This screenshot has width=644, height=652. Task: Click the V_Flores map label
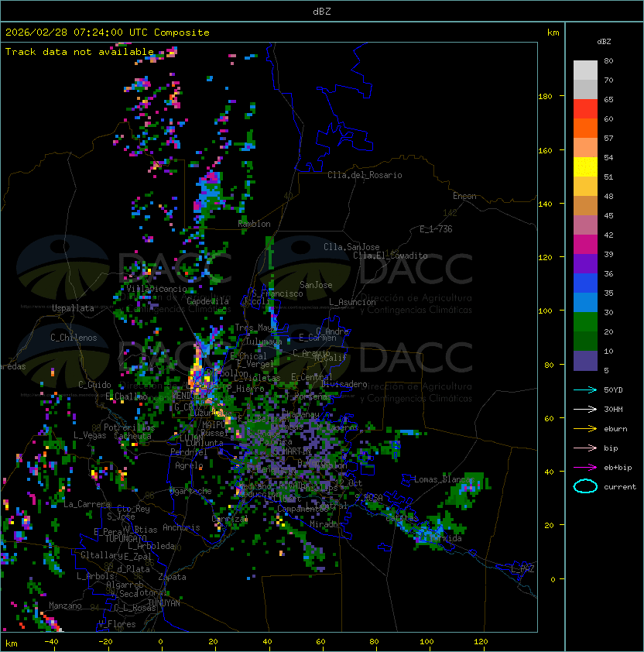tap(117, 624)
